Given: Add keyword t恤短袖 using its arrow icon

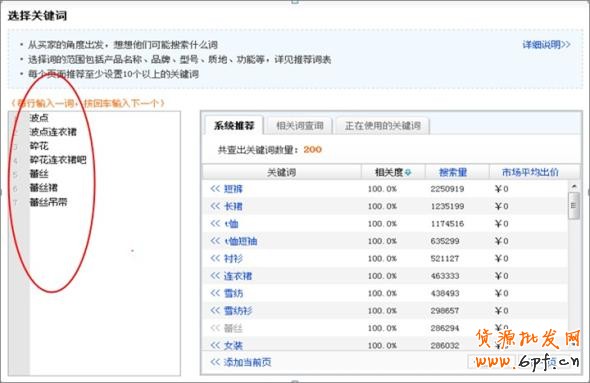Looking at the screenshot, I should 215,241.
